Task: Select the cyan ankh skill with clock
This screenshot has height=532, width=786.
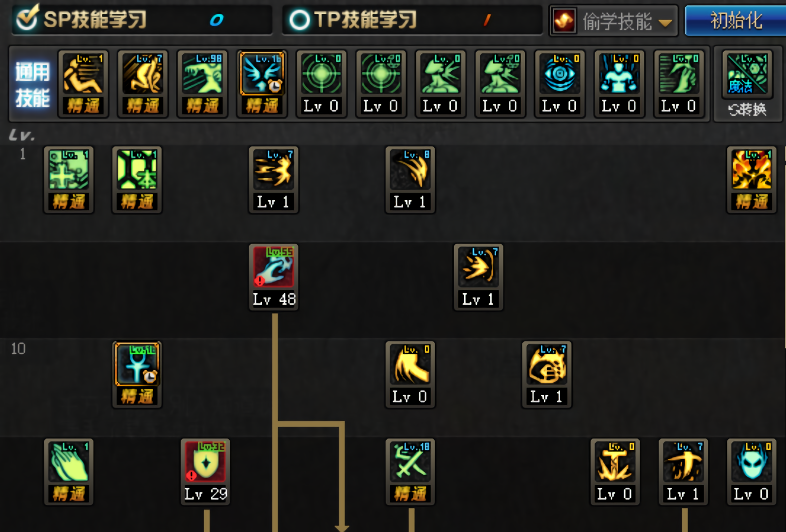Action: [137, 374]
